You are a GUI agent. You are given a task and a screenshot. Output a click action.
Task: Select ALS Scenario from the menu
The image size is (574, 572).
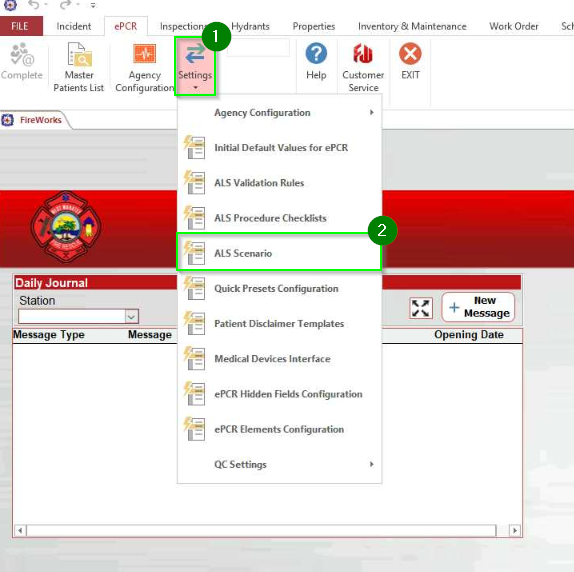tap(279, 253)
